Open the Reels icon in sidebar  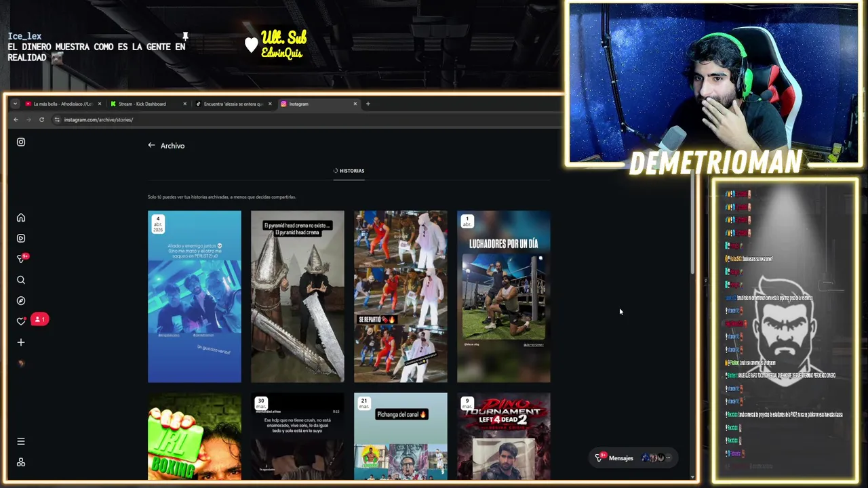coord(21,239)
